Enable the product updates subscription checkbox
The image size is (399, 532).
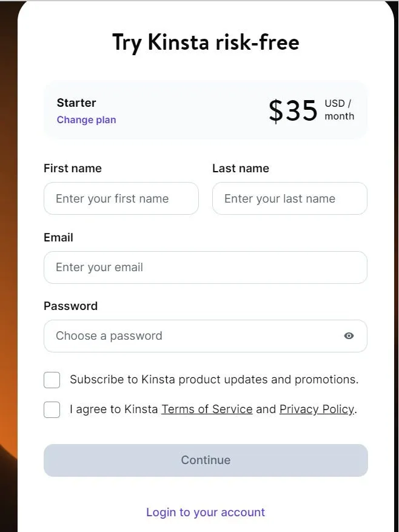[x=52, y=380]
